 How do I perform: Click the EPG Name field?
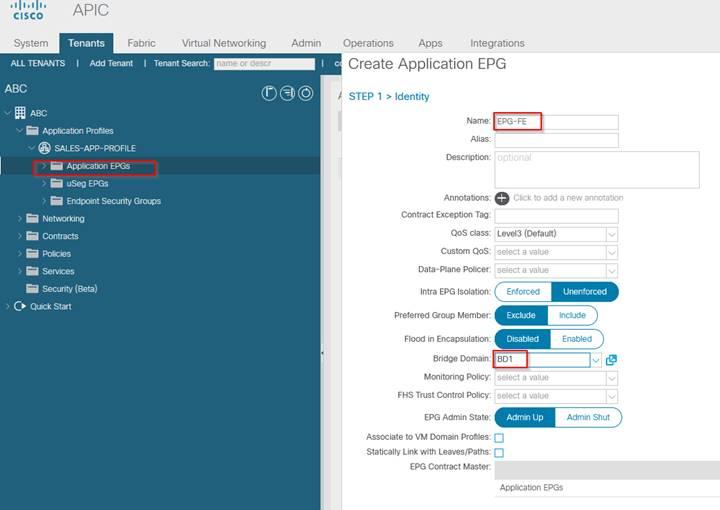click(557, 122)
